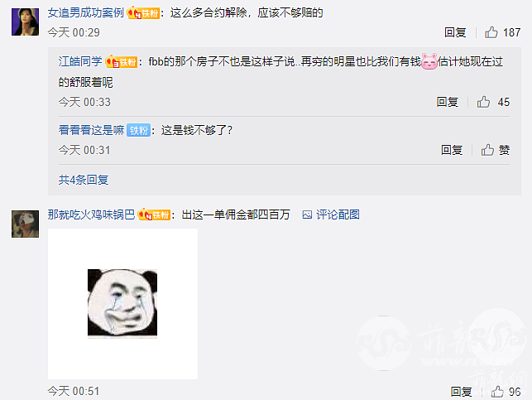Open 看看看这是嘛 user profile
Screen dimensions: 532x400
coord(91,130)
